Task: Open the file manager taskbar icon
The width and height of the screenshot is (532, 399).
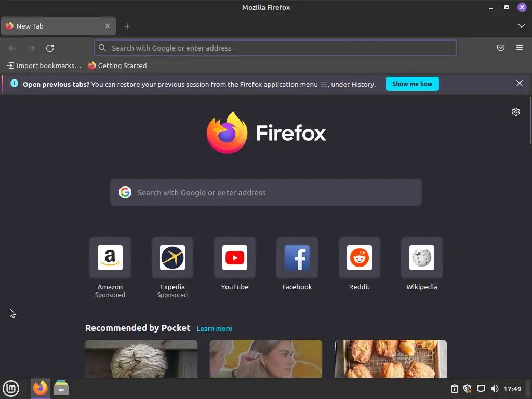Action: tap(61, 388)
